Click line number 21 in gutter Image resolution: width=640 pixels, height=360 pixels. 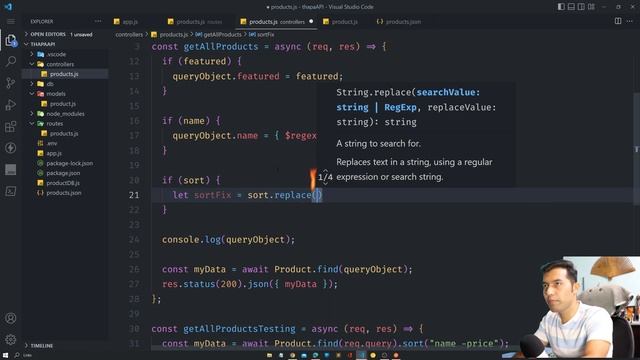point(134,195)
